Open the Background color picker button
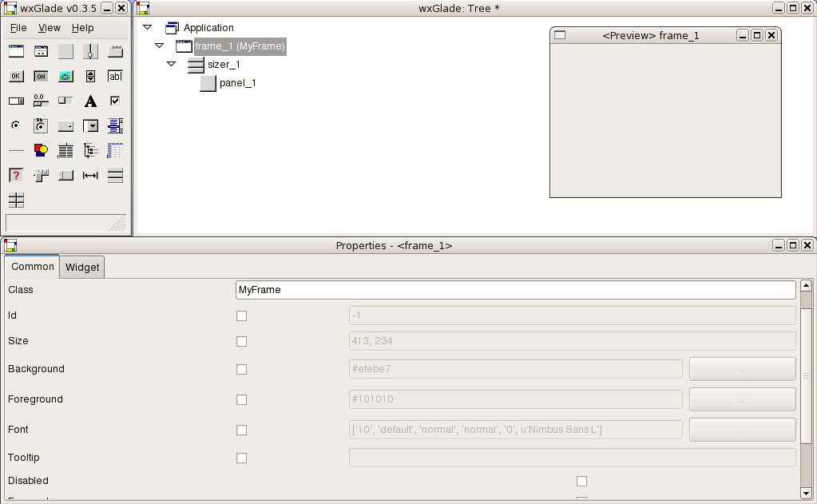The width and height of the screenshot is (817, 504). pyautogui.click(x=742, y=369)
